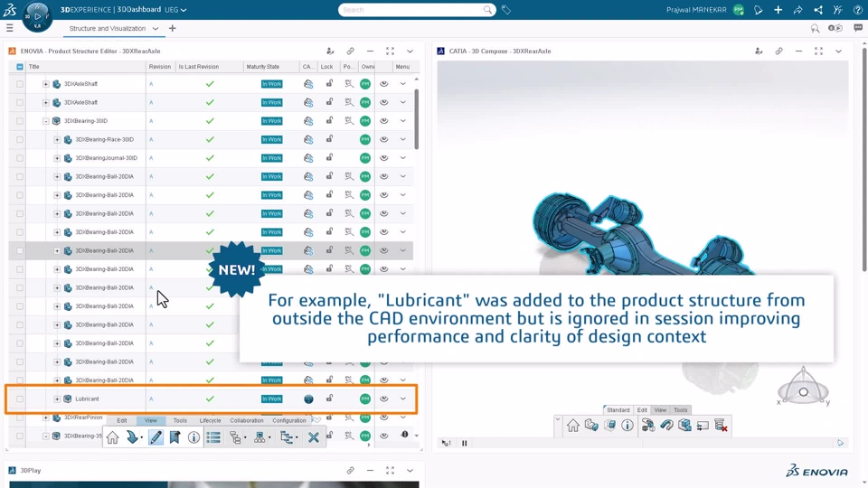Click the link icon in the 3D Compose header
This screenshot has width=868, height=488.
coord(778,51)
